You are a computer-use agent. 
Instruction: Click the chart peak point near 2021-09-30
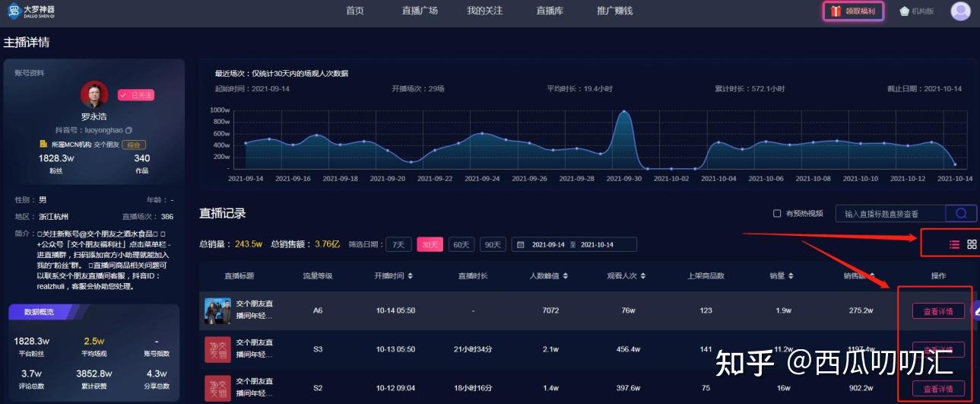(x=625, y=112)
